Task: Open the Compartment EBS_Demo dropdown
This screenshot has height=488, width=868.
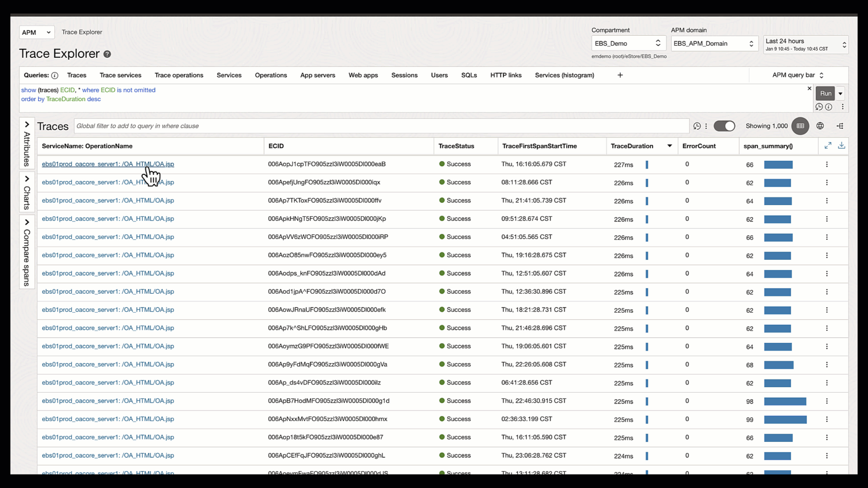Action: pyautogui.click(x=628, y=43)
